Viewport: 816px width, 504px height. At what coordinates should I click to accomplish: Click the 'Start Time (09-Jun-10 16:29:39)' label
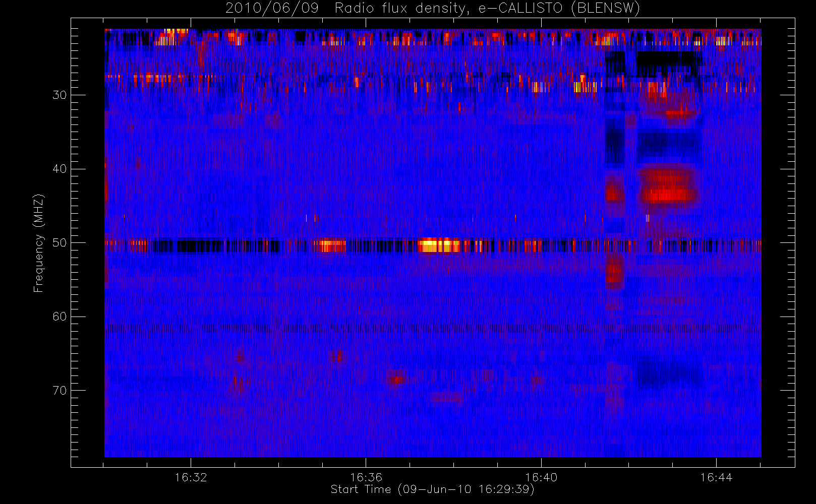click(x=432, y=489)
